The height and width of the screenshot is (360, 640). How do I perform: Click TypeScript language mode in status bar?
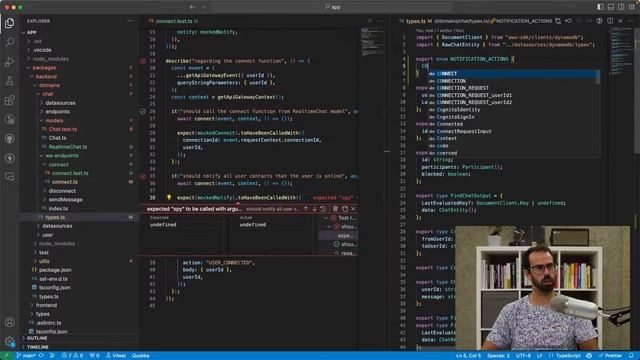coord(568,356)
